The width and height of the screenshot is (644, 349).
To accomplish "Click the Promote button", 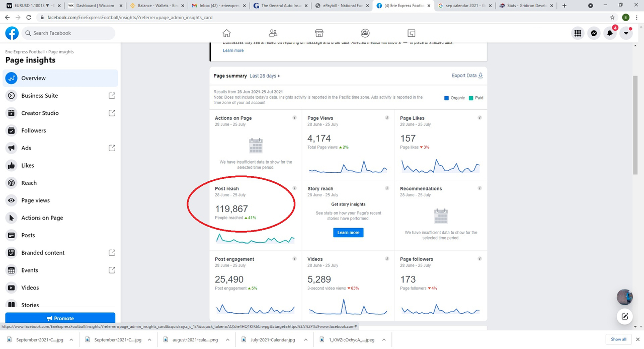I will (60, 318).
